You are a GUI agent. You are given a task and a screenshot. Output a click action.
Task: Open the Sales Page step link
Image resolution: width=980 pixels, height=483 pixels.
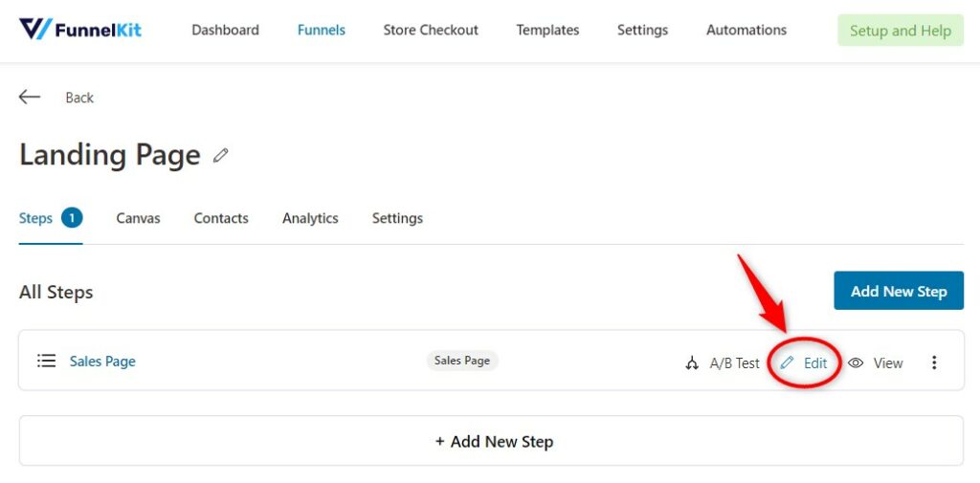click(102, 362)
